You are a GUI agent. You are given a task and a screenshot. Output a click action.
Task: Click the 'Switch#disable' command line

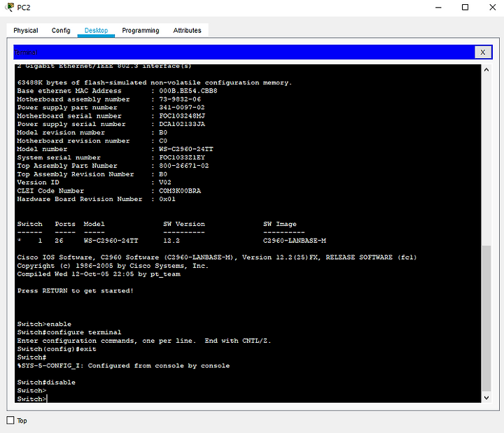[x=46, y=382]
